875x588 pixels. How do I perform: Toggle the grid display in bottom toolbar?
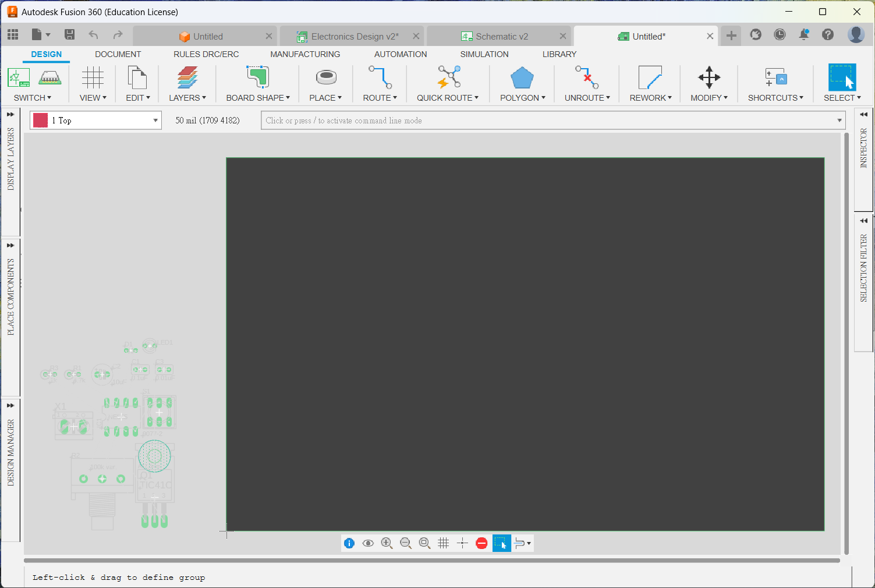(x=444, y=543)
